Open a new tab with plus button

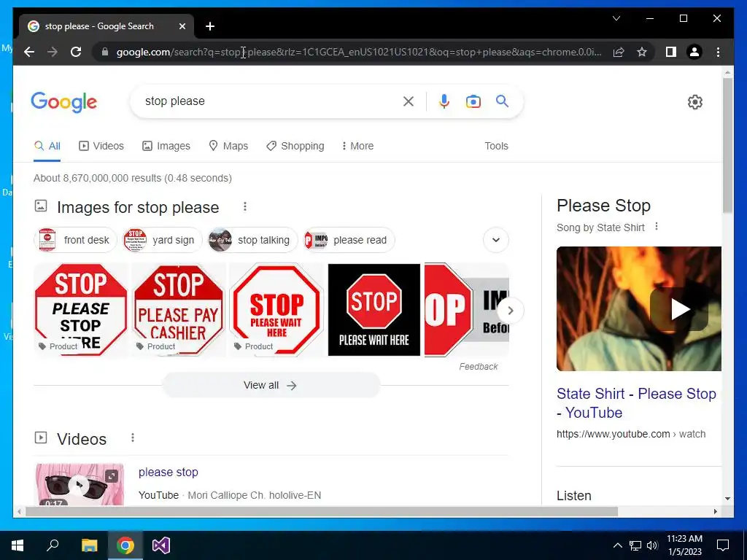coord(210,26)
